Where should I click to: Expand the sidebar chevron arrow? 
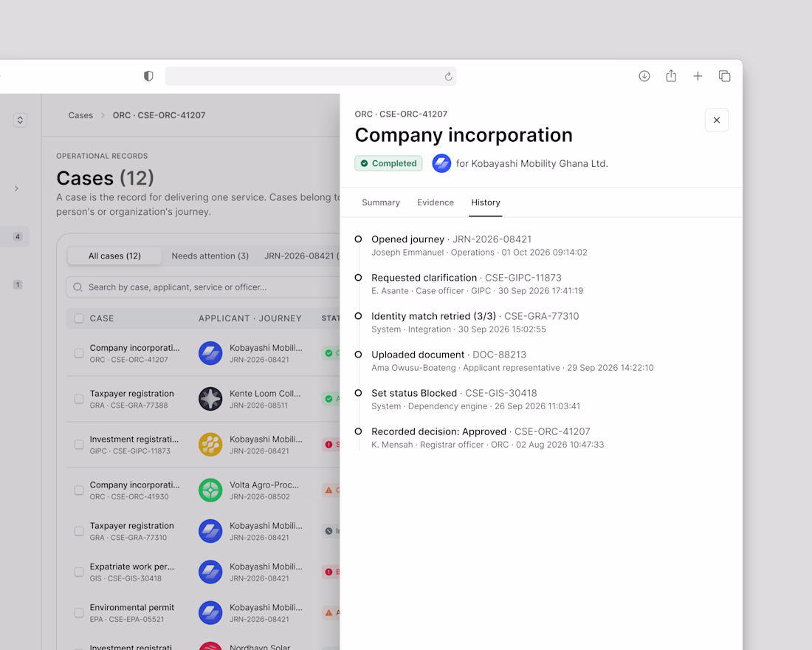16,188
